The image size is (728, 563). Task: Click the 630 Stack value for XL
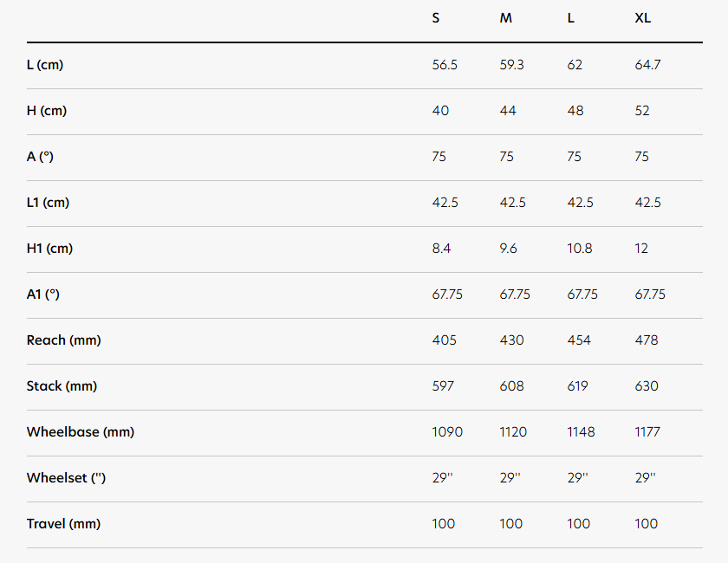(647, 386)
